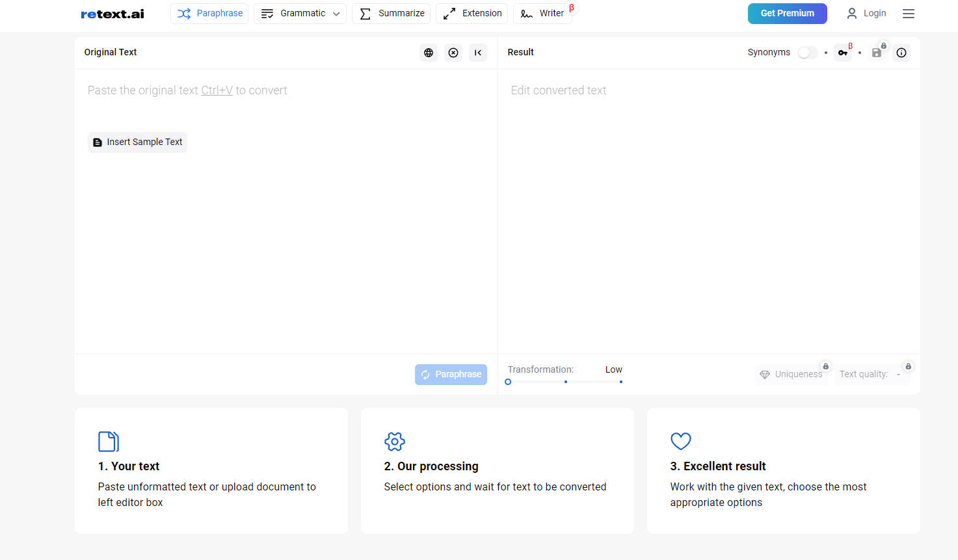
Task: Click the globe language icon
Action: [429, 53]
